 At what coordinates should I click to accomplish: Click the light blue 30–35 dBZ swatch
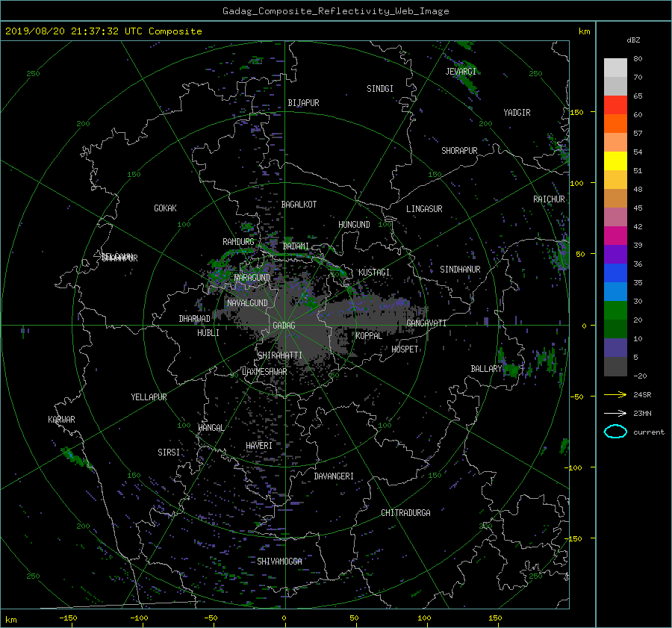[615, 291]
